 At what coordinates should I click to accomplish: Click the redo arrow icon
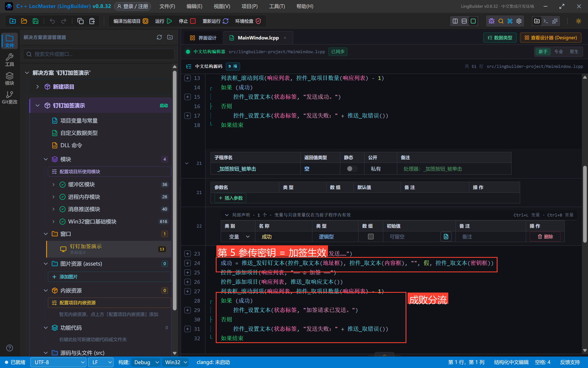click(x=64, y=21)
